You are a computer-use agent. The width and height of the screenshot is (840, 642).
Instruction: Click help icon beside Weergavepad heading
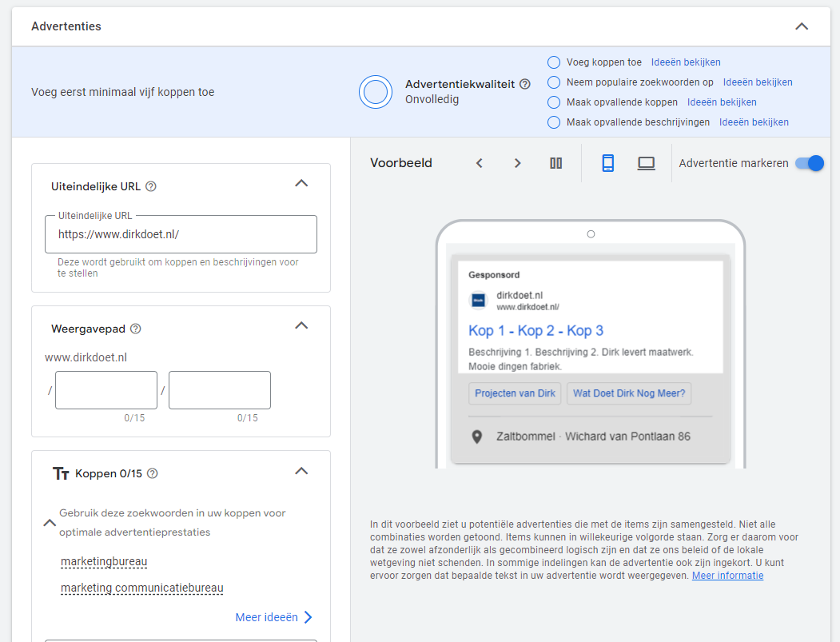click(x=136, y=329)
